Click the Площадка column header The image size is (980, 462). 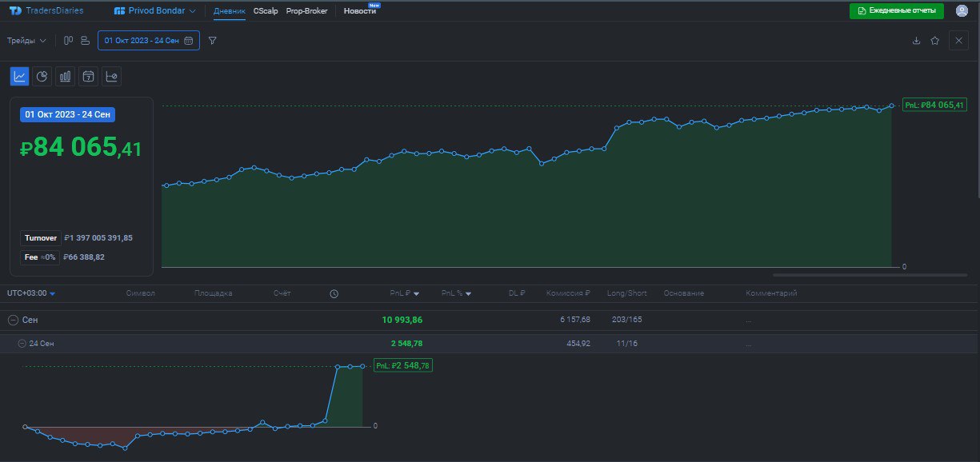pos(213,293)
